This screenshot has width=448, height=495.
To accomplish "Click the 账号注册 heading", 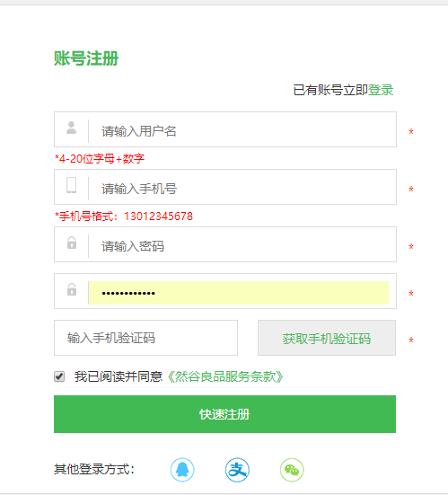I will (x=86, y=58).
